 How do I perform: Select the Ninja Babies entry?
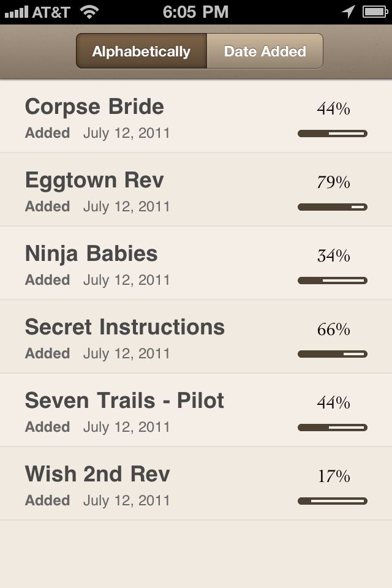coord(196,263)
